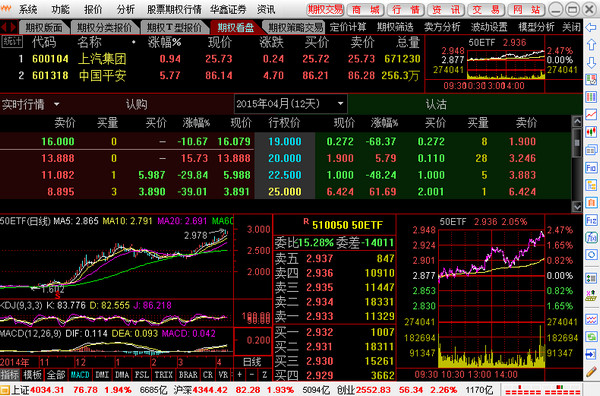Toggle the TRIX indicator
This screenshot has width=600, height=396.
coord(163,375)
